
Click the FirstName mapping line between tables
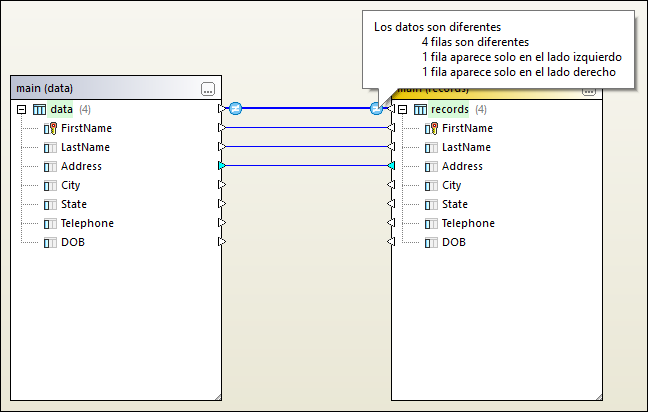[306, 128]
